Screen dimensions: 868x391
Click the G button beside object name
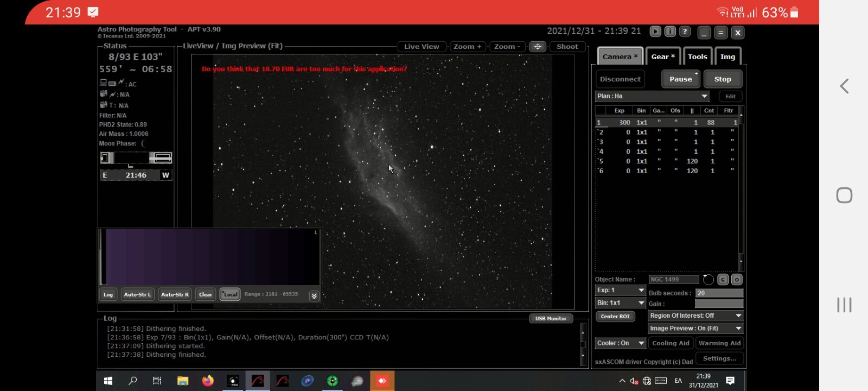[x=723, y=280]
